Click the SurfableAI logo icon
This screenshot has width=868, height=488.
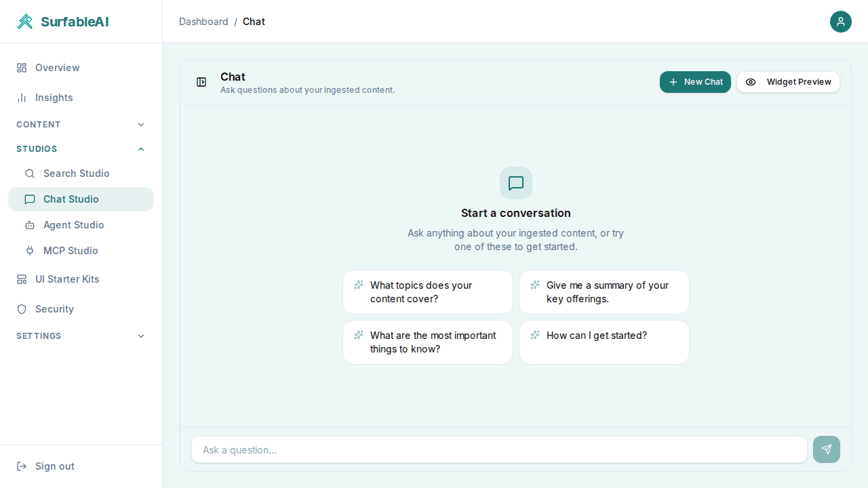click(x=25, y=22)
